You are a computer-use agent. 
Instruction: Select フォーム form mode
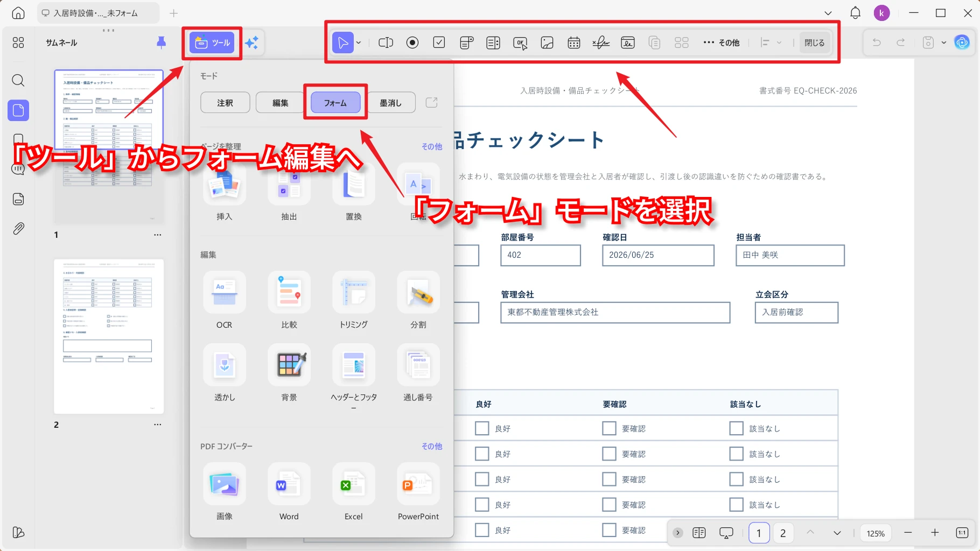tap(335, 103)
